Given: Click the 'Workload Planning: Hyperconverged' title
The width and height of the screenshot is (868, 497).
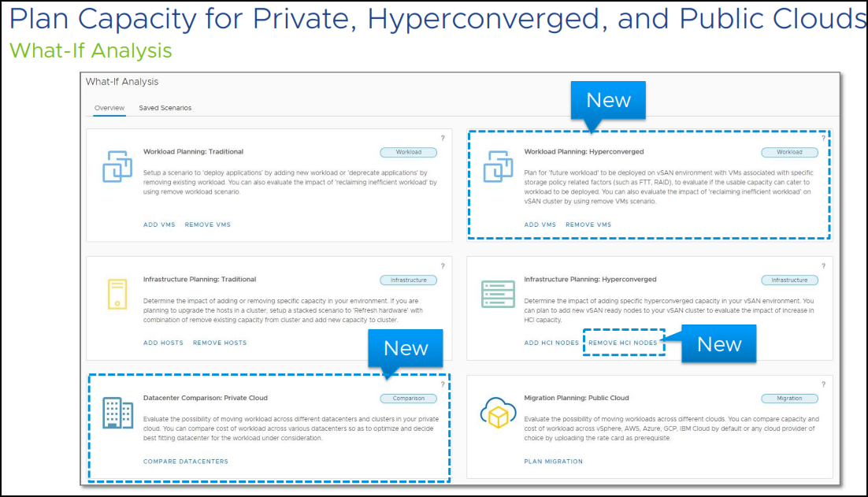Looking at the screenshot, I should click(584, 152).
